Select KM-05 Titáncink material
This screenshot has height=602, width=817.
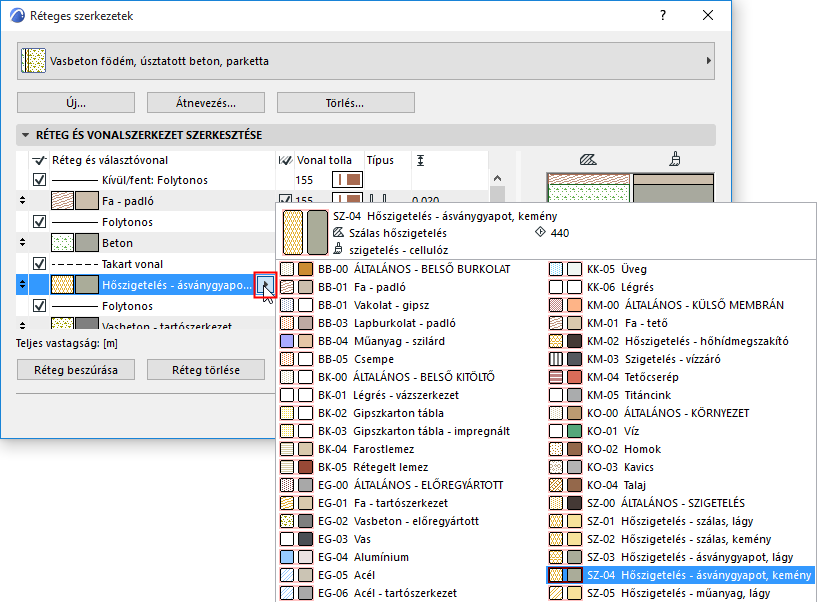click(x=682, y=395)
